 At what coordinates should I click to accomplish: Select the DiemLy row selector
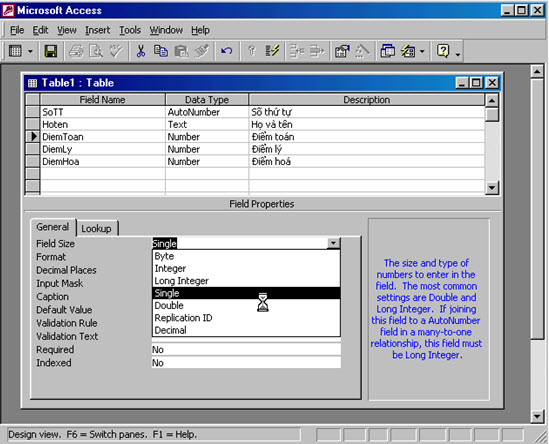click(33, 149)
